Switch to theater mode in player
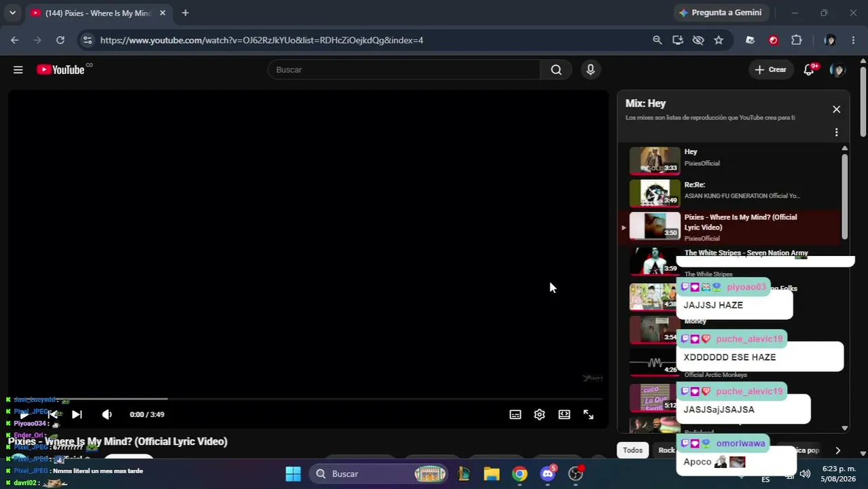This screenshot has height=489, width=868. pos(564,414)
